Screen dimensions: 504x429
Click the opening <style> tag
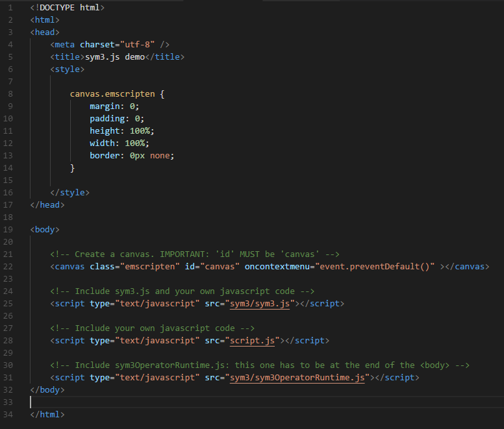[x=67, y=69]
